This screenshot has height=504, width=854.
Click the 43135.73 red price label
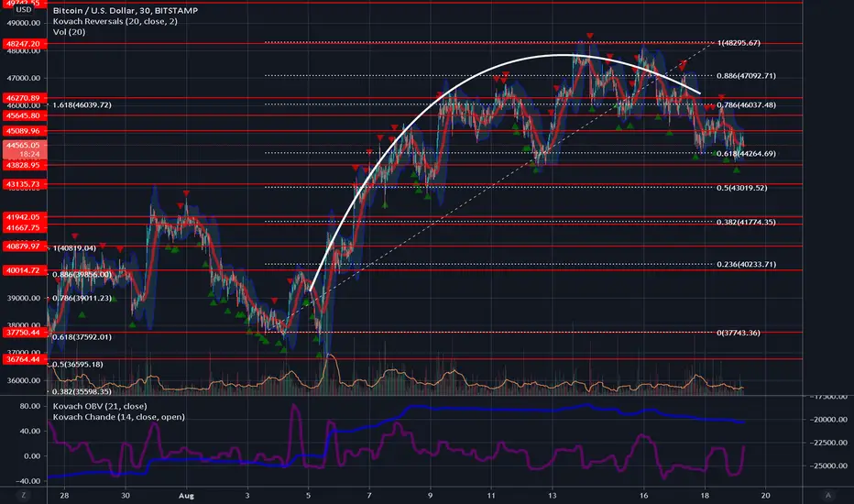(25, 184)
